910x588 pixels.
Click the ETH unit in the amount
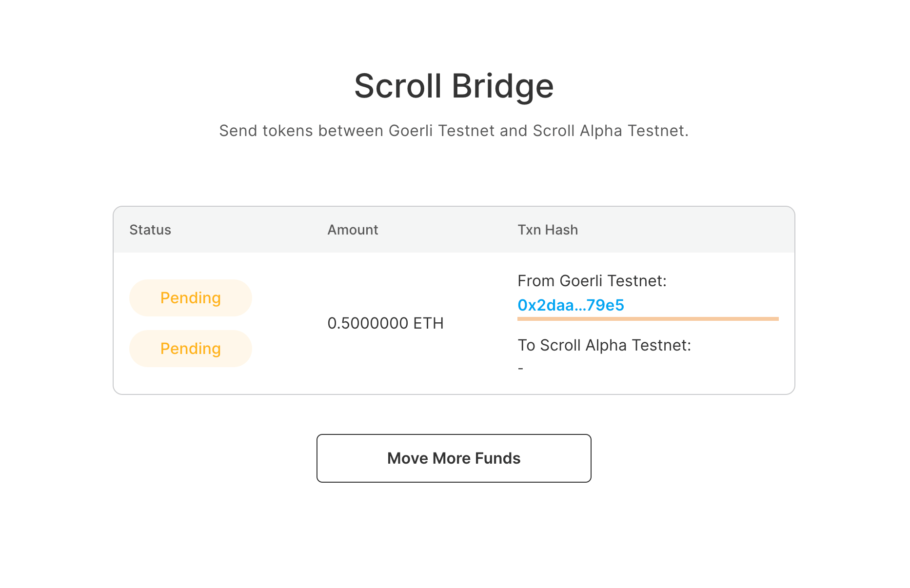[428, 323]
